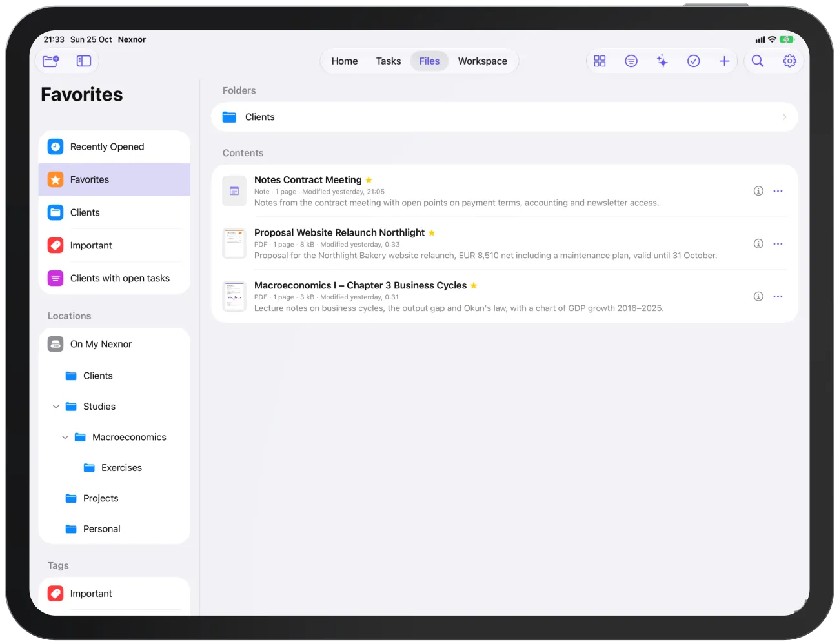Open the Personal folder in tree
This screenshot has width=839, height=644.
point(114,529)
